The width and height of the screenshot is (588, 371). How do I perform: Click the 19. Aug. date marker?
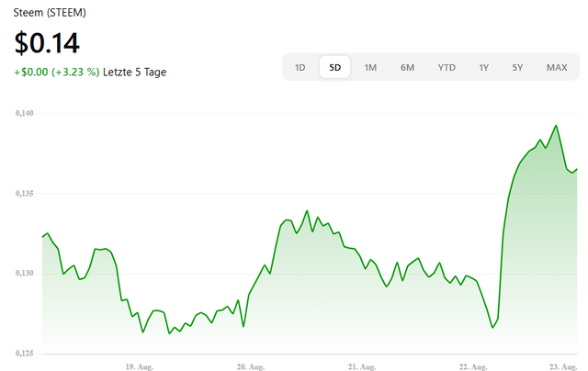[x=139, y=367]
